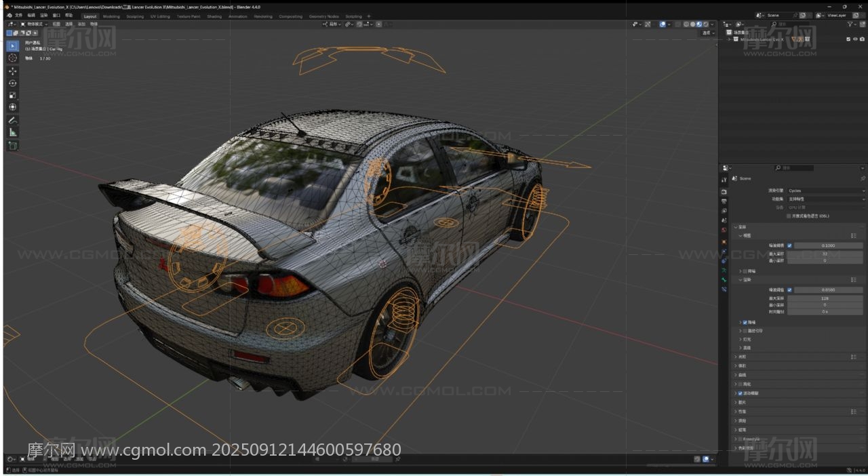Select the Transform tool
The height and width of the screenshot is (476, 868).
pyautogui.click(x=12, y=106)
